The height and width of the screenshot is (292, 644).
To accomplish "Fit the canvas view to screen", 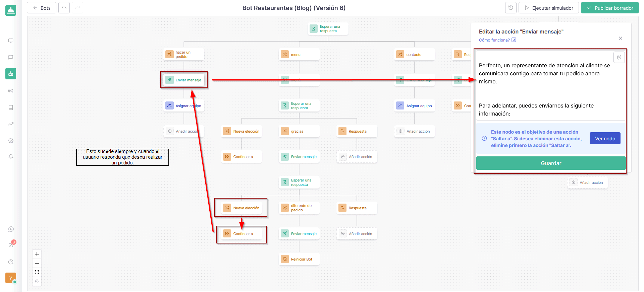I will coord(37,272).
